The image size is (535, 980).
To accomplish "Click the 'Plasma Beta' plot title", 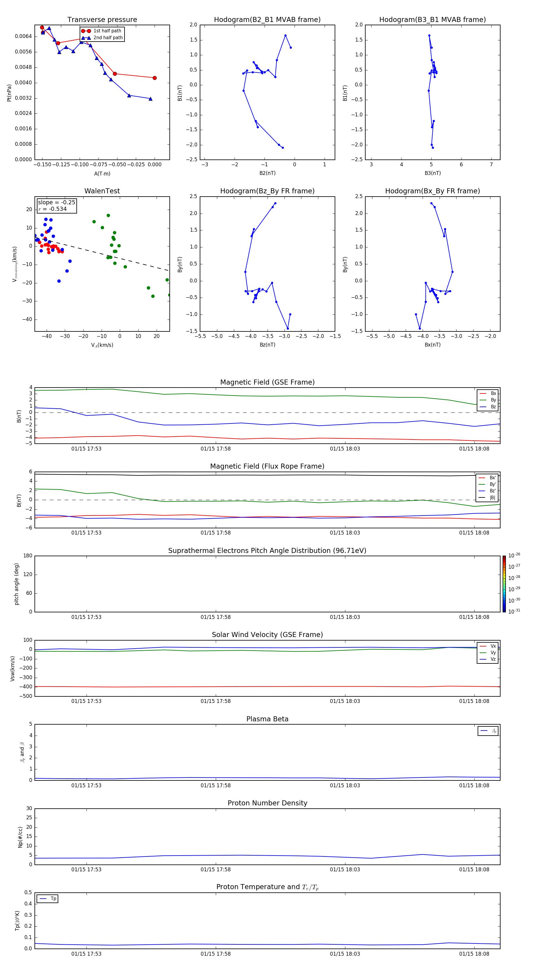I will point(267,719).
